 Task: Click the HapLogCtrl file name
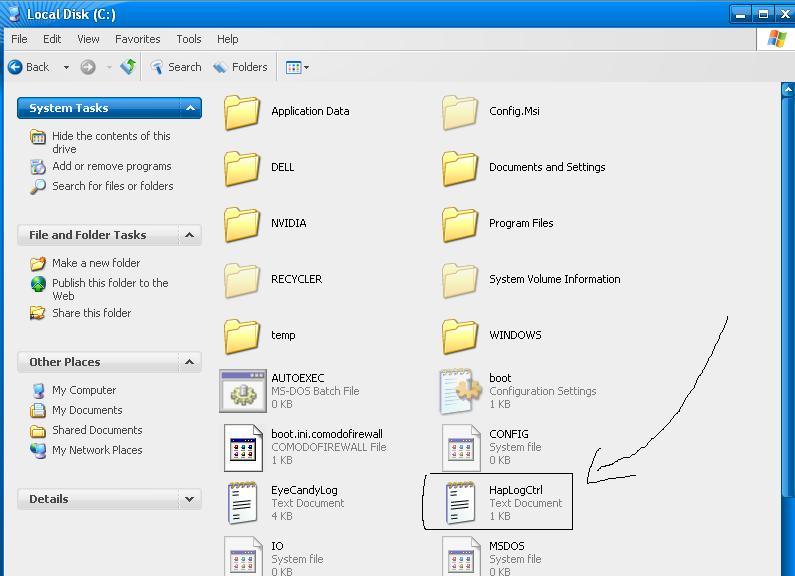516,490
